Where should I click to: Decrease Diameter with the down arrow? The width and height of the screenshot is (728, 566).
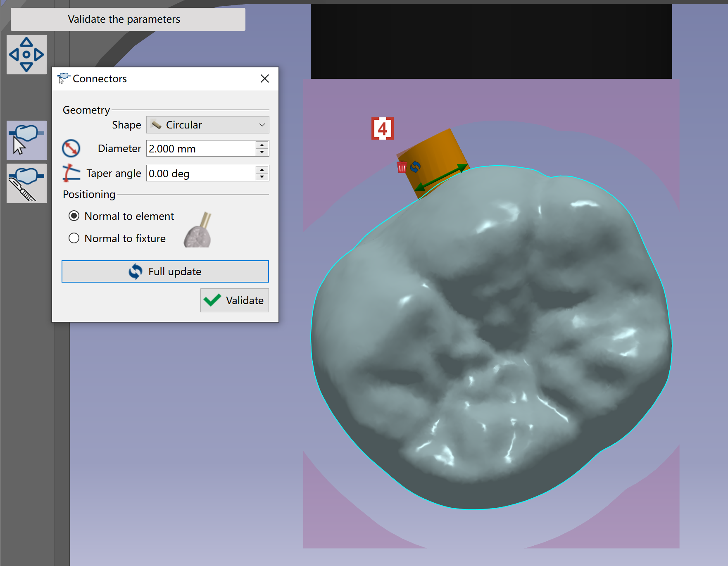pos(262,152)
